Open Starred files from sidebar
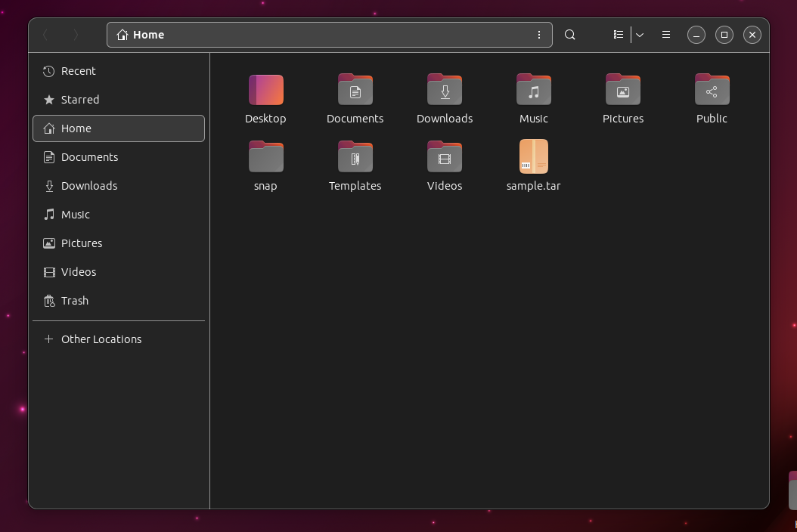The height and width of the screenshot is (532, 797). (79, 99)
